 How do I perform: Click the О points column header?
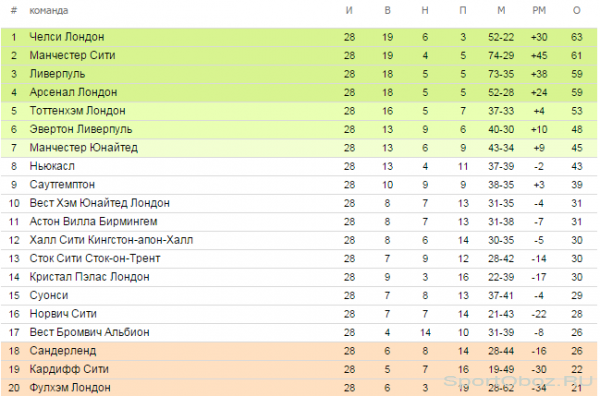click(577, 10)
